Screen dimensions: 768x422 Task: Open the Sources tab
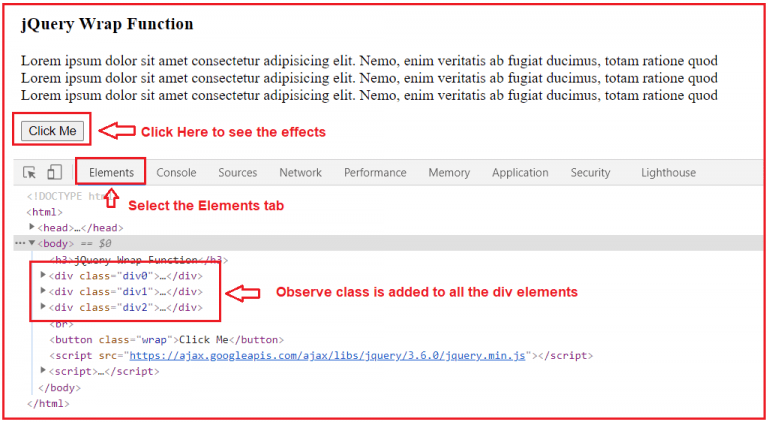pyautogui.click(x=238, y=172)
